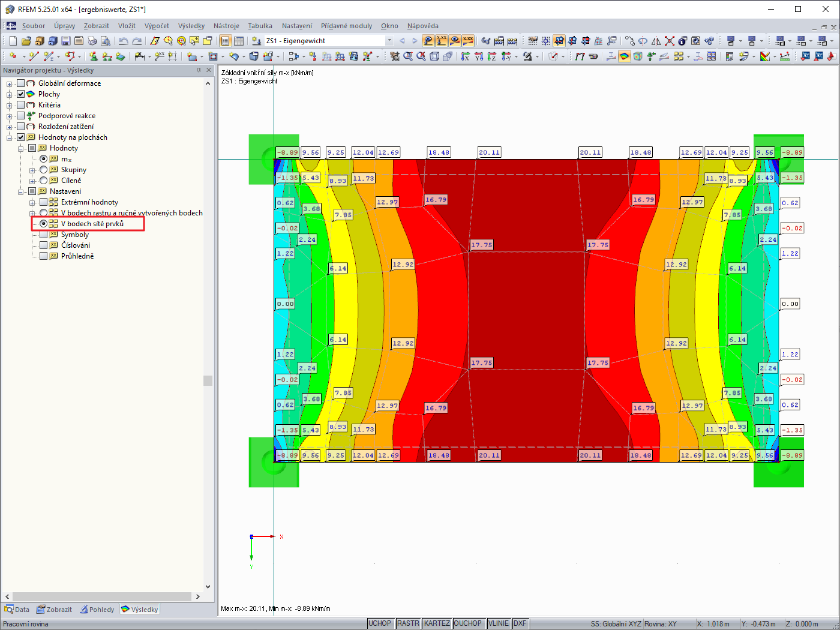Switch to the Data navigator tab
Viewport: 840px width, 630px height.
click(17, 610)
